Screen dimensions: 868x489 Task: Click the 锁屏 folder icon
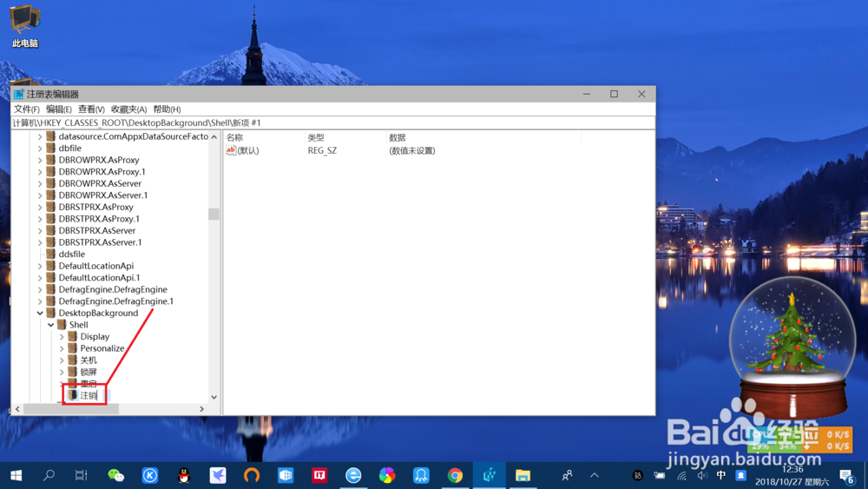click(x=73, y=372)
